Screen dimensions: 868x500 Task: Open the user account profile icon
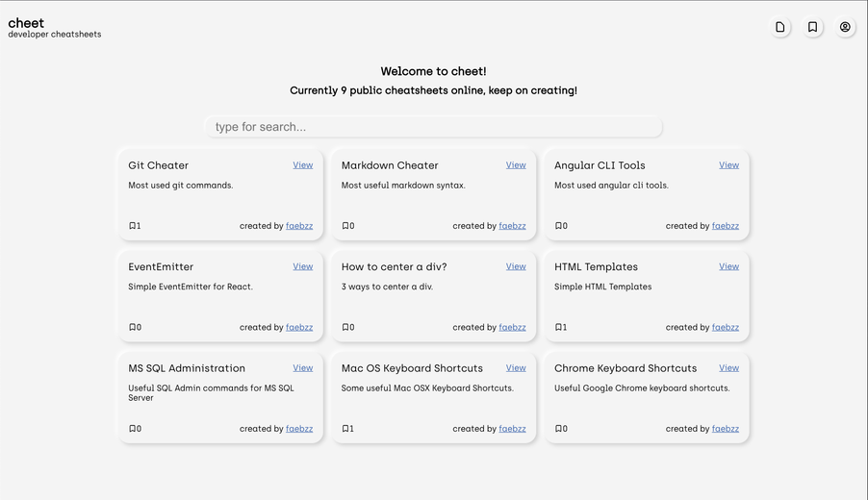[x=845, y=27]
